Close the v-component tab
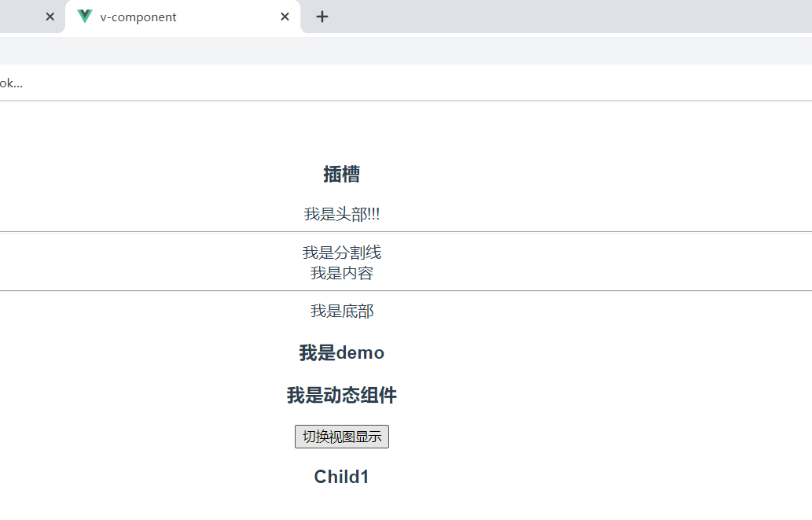The height and width of the screenshot is (520, 812). pyautogui.click(x=284, y=16)
